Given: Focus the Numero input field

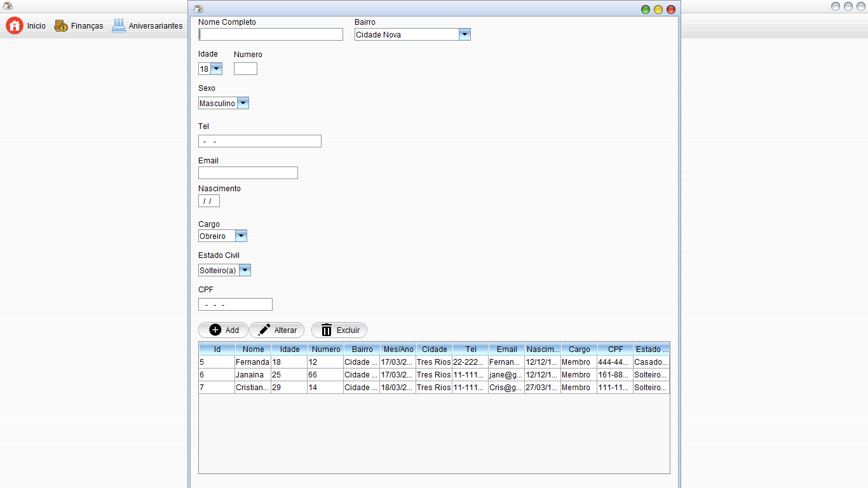Looking at the screenshot, I should 245,69.
